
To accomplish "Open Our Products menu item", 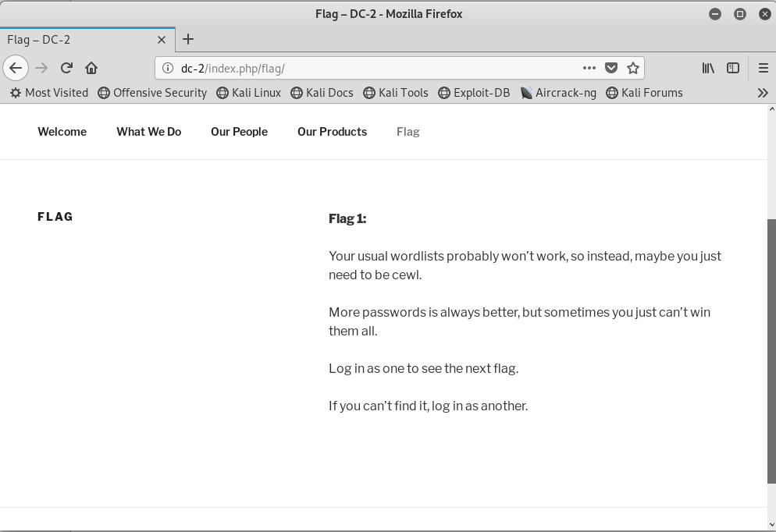I will [x=332, y=132].
